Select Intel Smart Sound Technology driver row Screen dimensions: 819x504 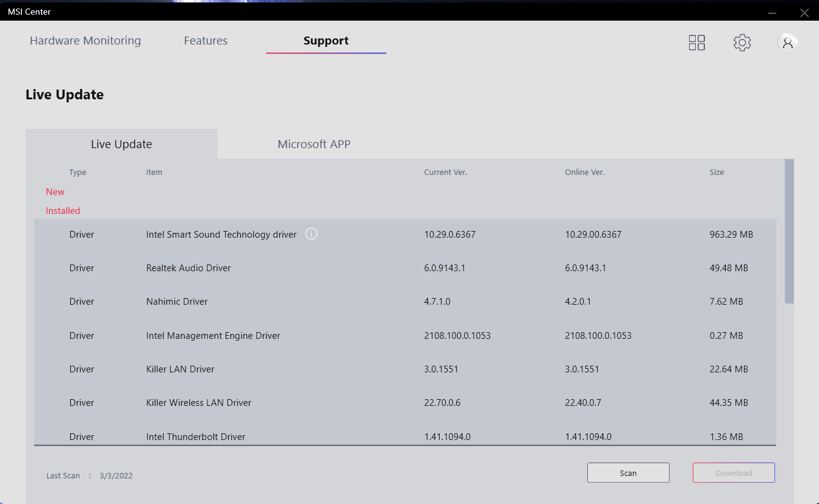tap(405, 234)
